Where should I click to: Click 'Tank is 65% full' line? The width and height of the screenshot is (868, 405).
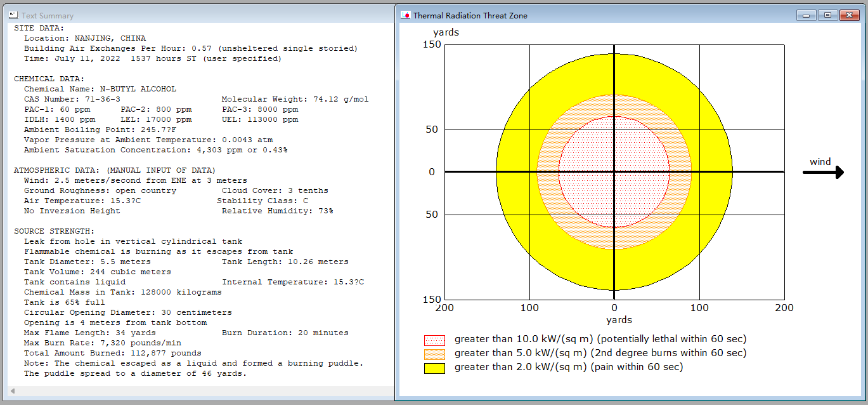coord(65,302)
